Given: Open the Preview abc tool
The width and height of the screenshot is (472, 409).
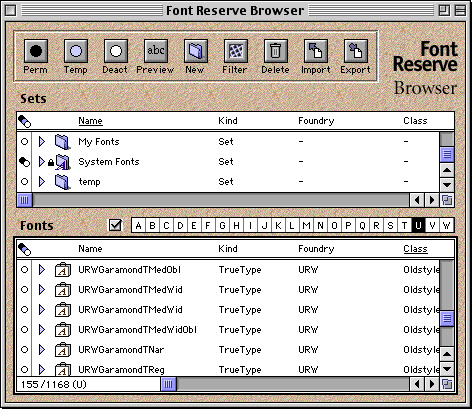Looking at the screenshot, I should click(x=156, y=51).
